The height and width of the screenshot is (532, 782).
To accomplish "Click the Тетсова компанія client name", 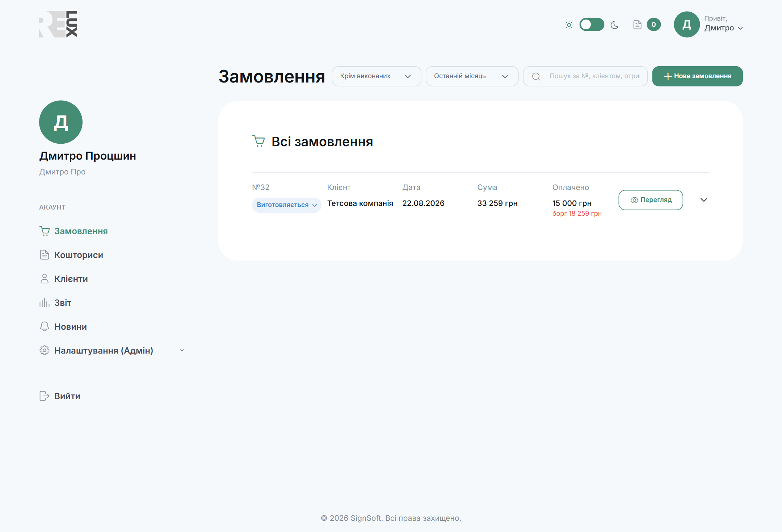I will pos(360,203).
